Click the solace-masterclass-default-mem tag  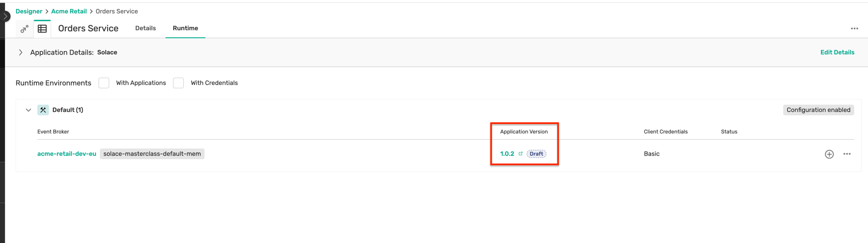pos(152,154)
